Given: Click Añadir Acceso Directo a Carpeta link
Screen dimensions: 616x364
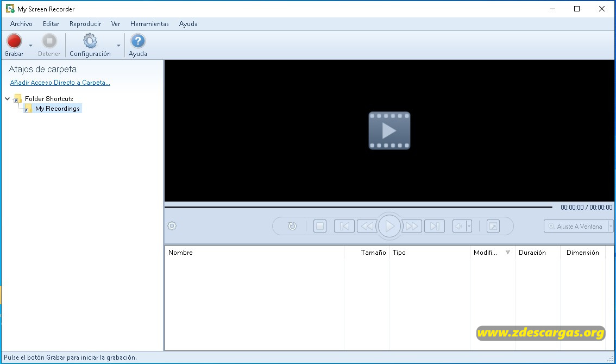Looking at the screenshot, I should 60,83.
